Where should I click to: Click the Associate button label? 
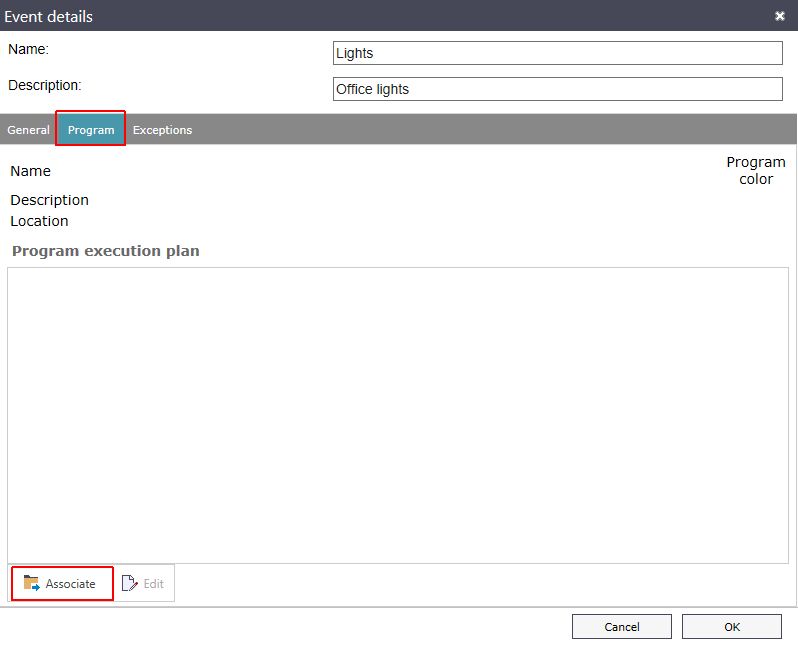pos(70,584)
